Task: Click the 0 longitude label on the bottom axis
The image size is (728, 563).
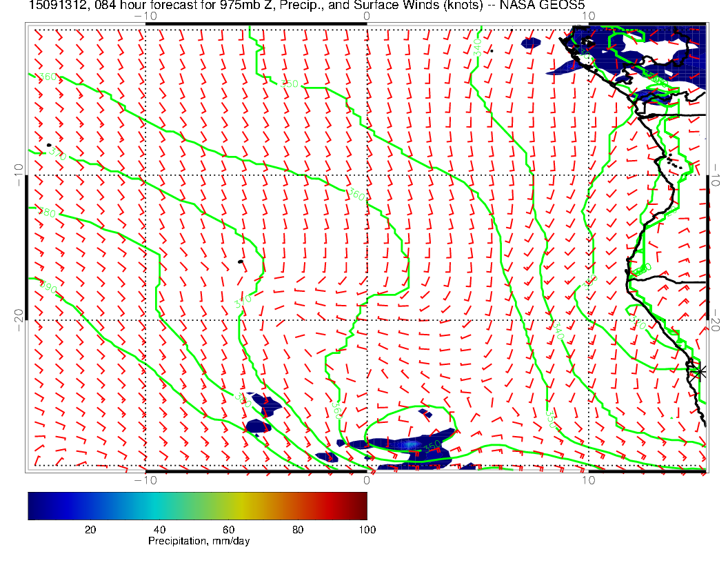Action: pyautogui.click(x=367, y=480)
